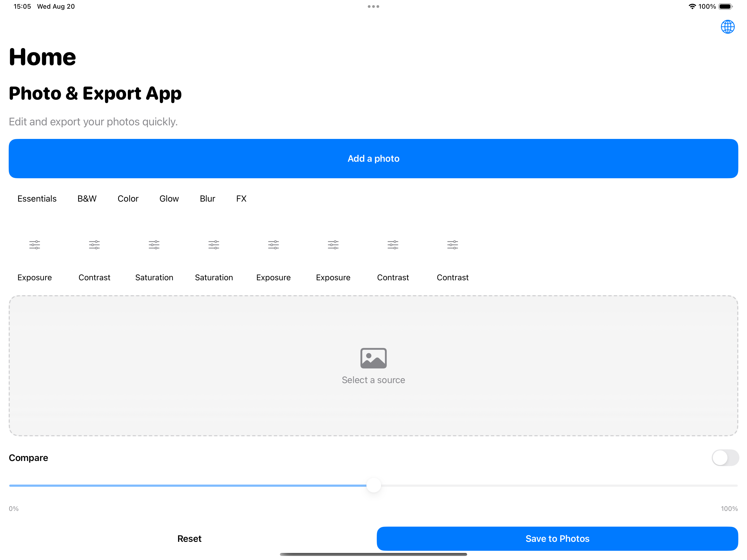This screenshot has height=560, width=747.
Task: Switch to the B&W tab
Action: pos(87,199)
